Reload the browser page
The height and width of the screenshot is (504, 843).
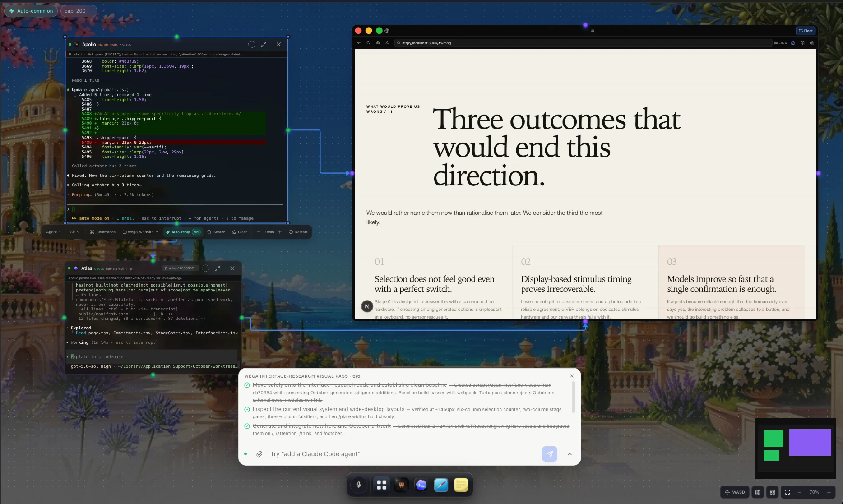coord(368,43)
